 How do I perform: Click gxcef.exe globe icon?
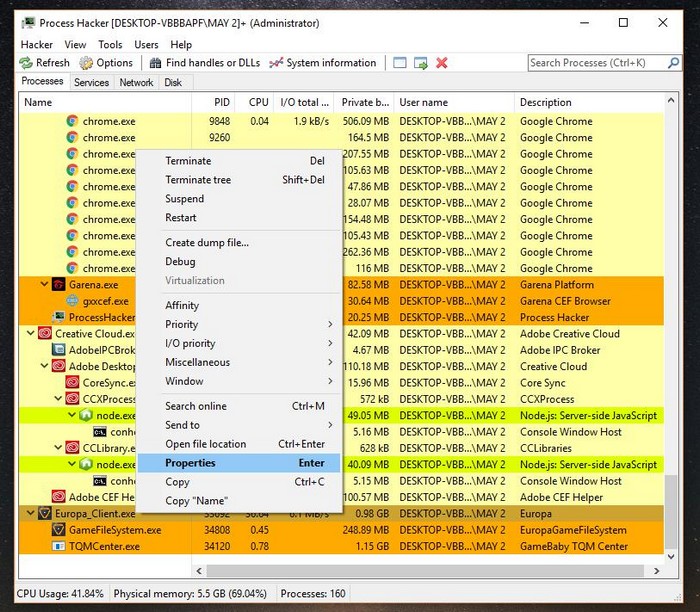click(x=72, y=301)
